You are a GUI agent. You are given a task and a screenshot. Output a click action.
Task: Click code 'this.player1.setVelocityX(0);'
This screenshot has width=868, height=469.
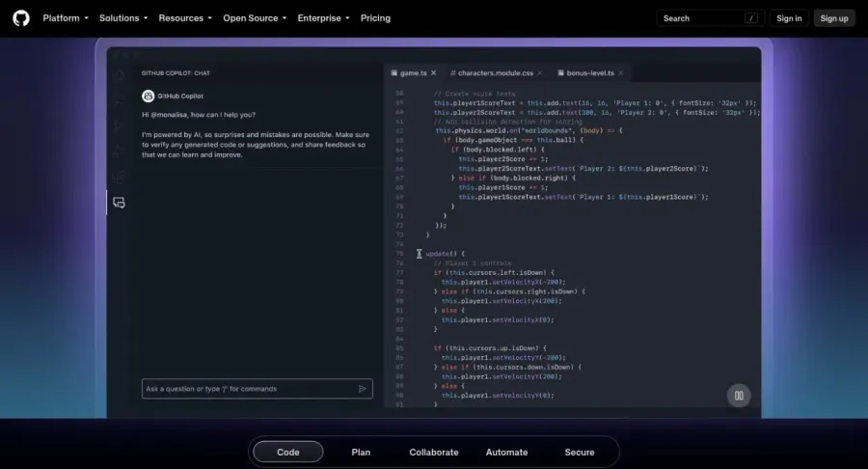click(x=498, y=319)
